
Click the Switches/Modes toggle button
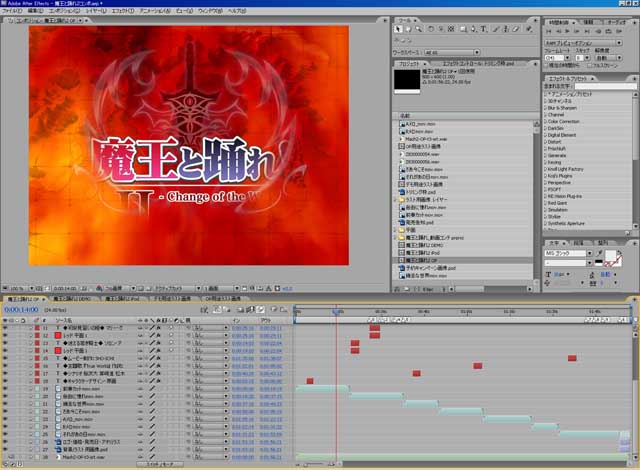(x=160, y=464)
